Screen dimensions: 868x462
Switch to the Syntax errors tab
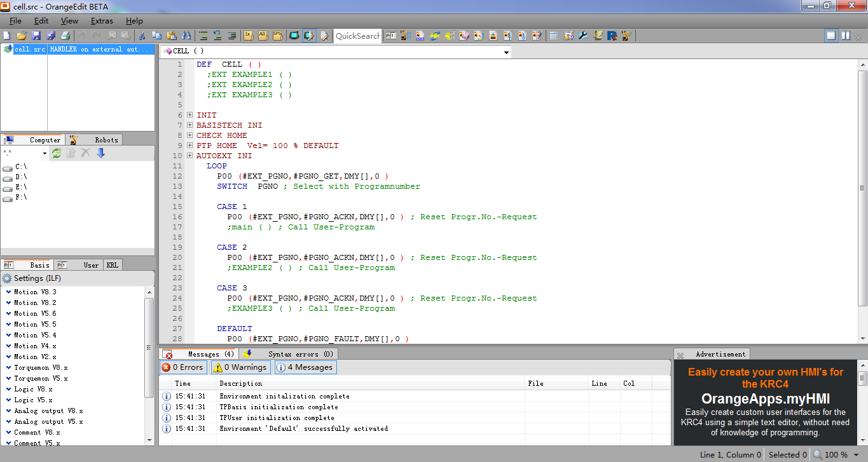(300, 354)
